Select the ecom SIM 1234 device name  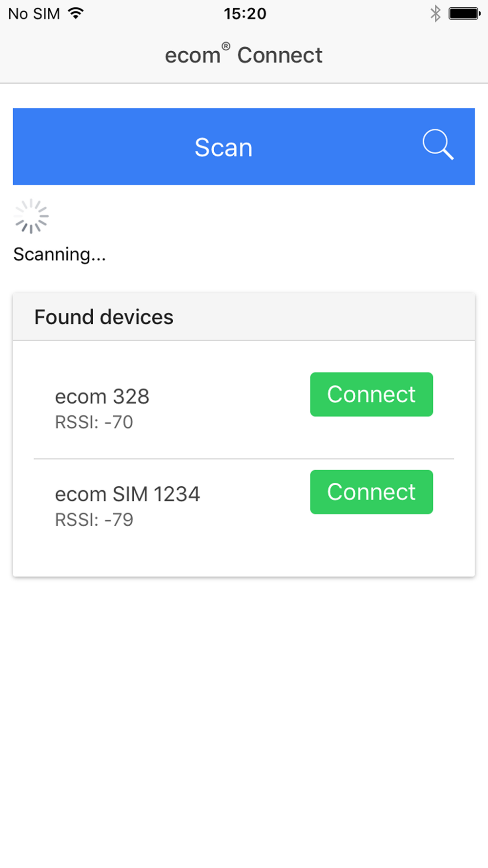tap(127, 494)
